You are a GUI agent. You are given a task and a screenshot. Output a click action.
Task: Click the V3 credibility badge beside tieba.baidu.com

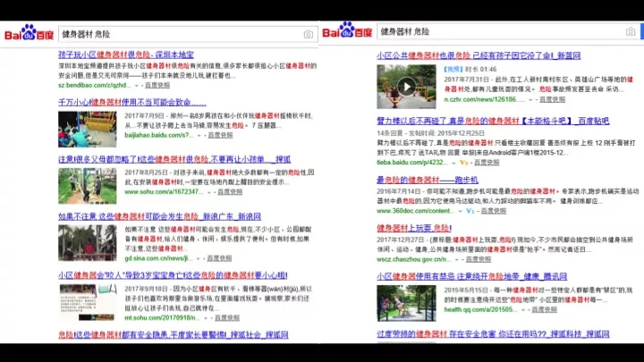pos(463,163)
